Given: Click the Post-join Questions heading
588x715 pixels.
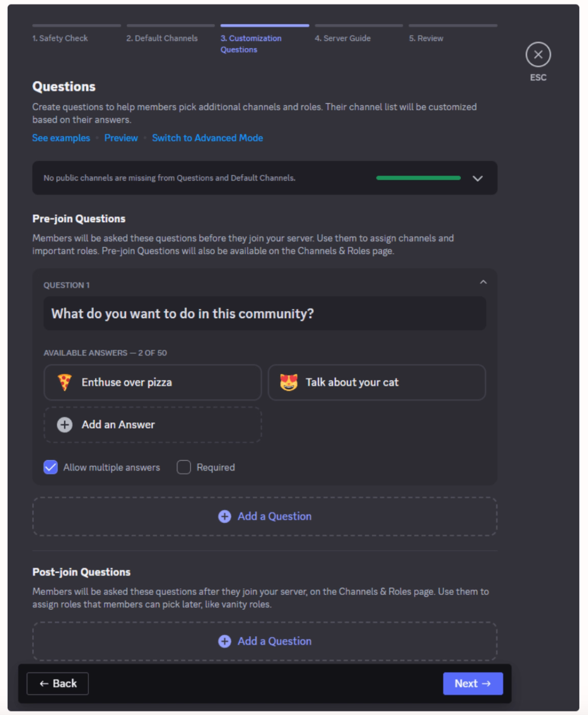Looking at the screenshot, I should click(81, 572).
